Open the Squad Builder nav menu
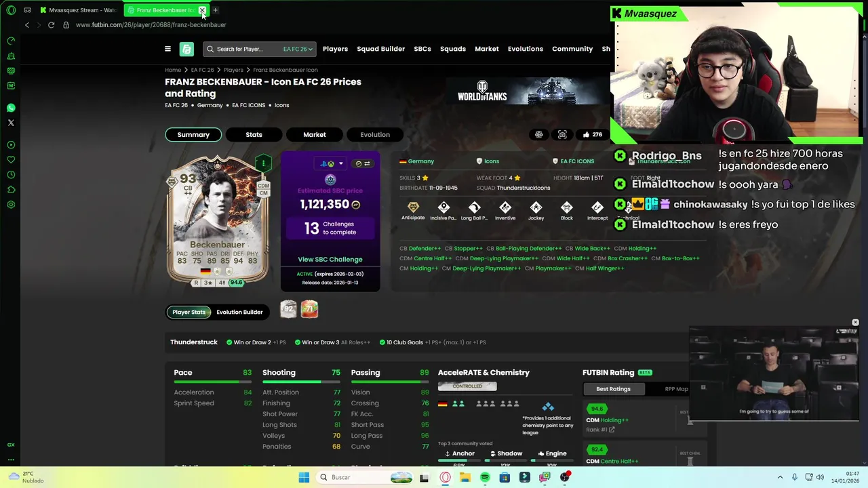 click(x=380, y=49)
